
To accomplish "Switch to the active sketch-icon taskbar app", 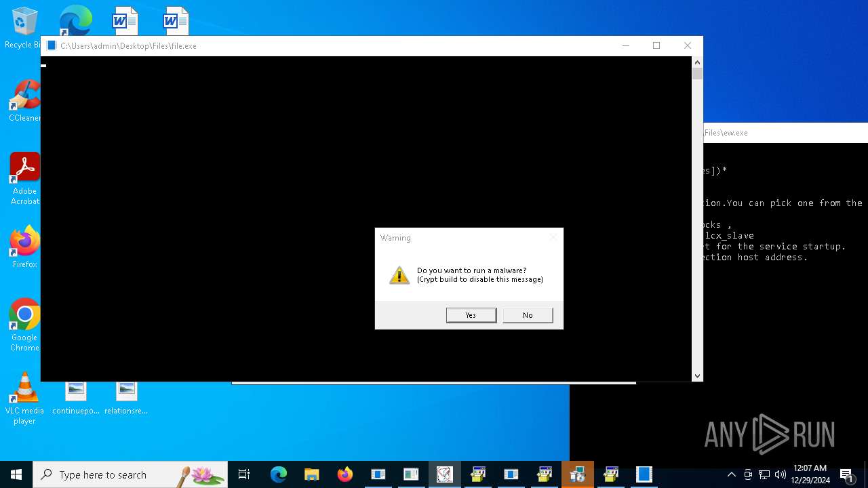I will point(445,474).
